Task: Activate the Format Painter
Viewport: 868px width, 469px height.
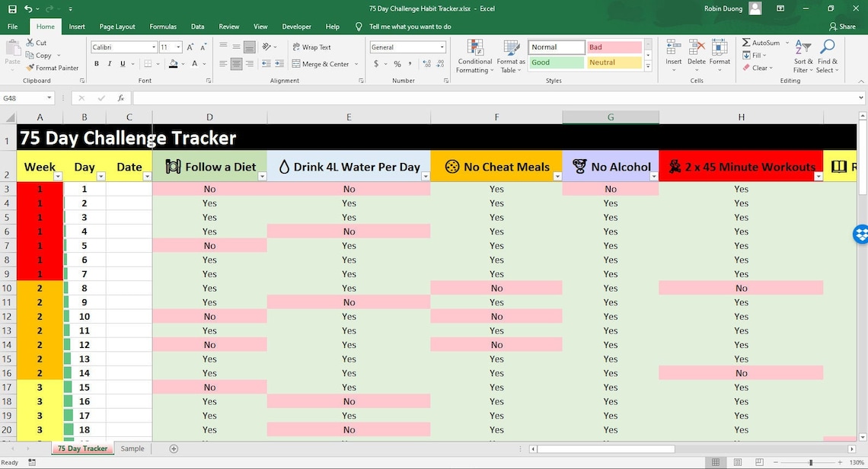Action: (52, 68)
